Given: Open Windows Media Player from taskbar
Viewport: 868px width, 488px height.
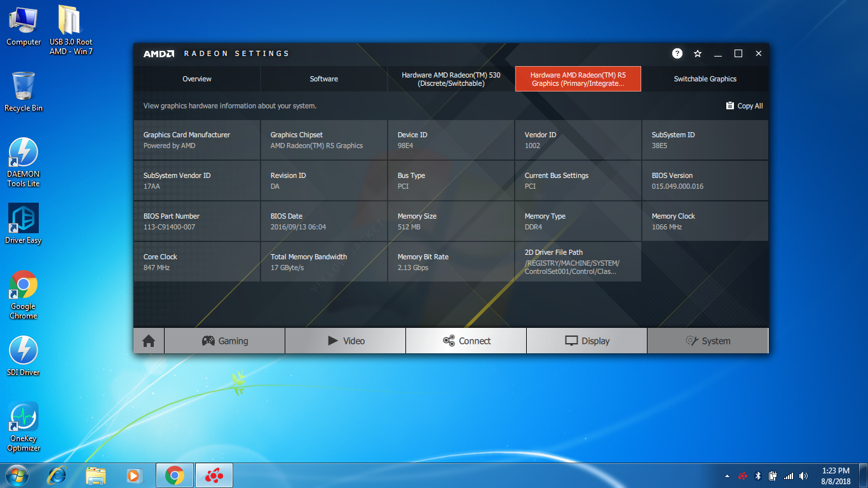Looking at the screenshot, I should tap(134, 475).
